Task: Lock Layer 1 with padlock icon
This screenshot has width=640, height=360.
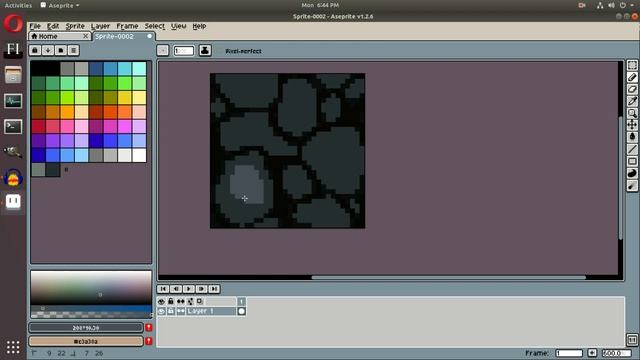Action: coord(171,311)
